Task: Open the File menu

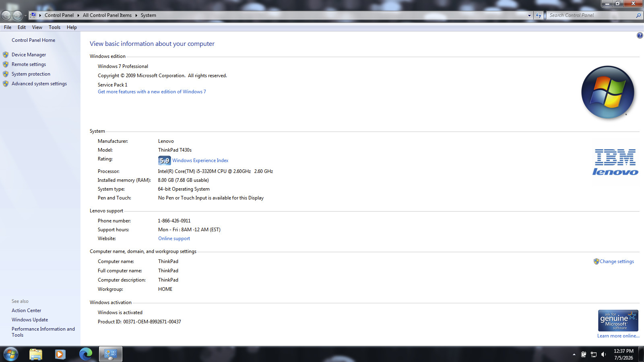Action: tap(8, 27)
